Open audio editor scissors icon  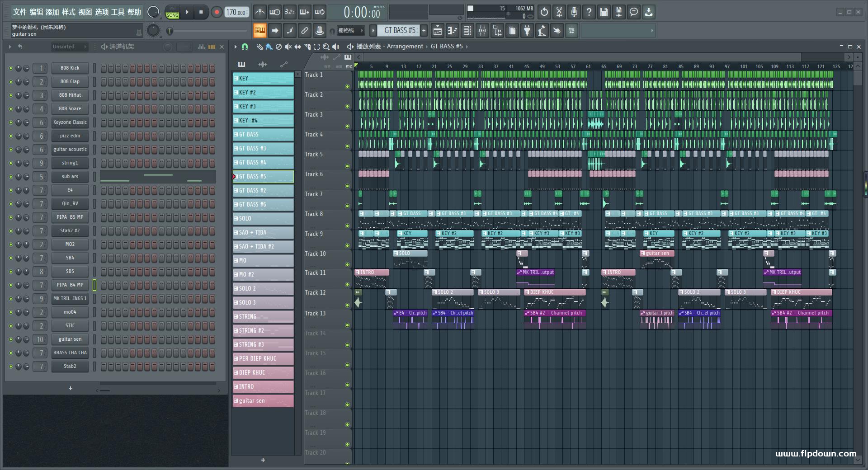[559, 12]
